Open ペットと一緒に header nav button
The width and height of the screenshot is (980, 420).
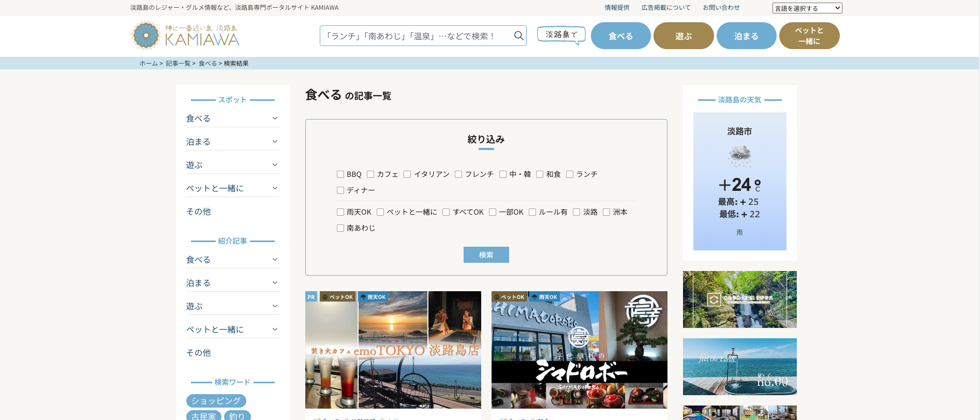click(809, 36)
